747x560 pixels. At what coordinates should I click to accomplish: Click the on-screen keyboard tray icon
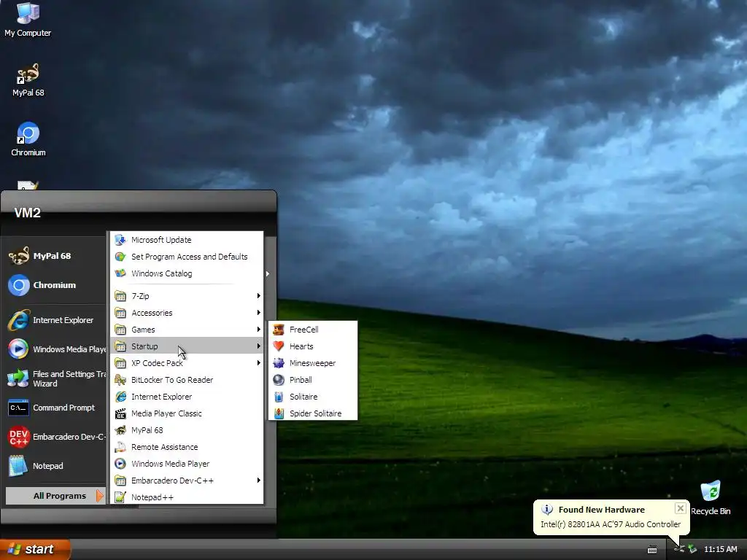[x=652, y=550]
